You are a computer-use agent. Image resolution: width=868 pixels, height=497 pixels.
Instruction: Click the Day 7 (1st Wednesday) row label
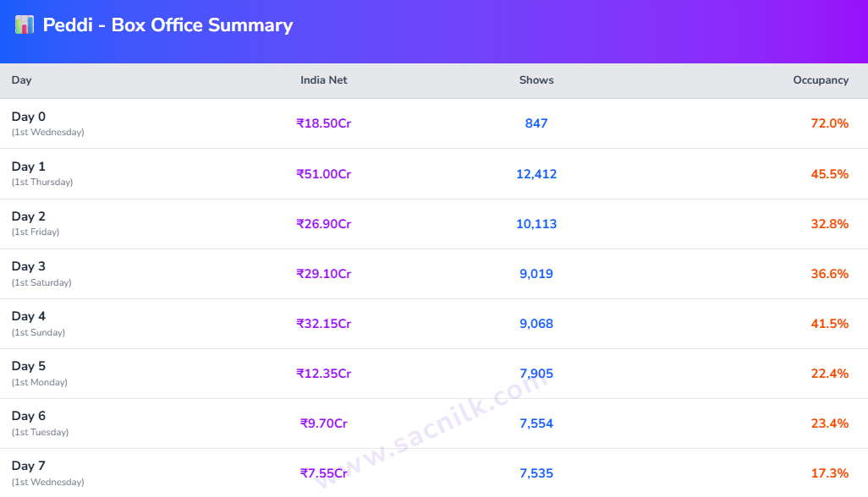click(x=47, y=473)
